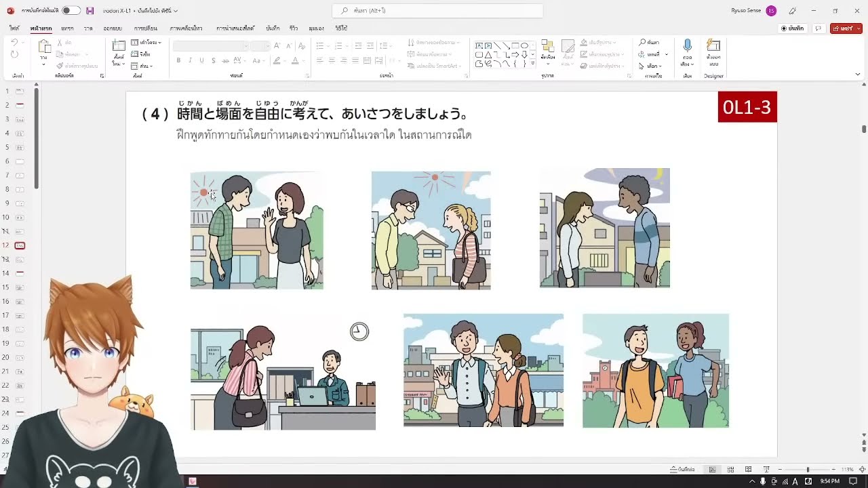
Task: Click the Notes button in status bar
Action: pyautogui.click(x=683, y=469)
